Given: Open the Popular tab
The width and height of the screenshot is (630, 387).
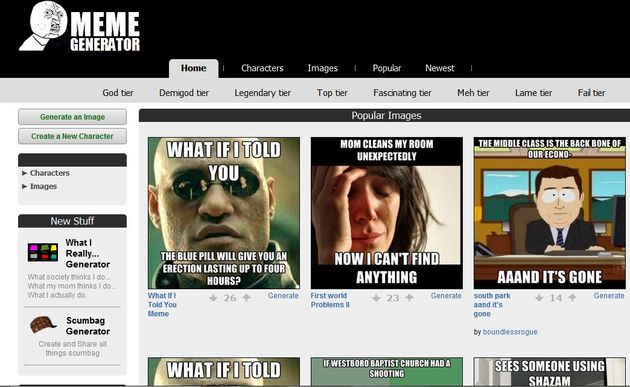Looking at the screenshot, I should coord(387,68).
